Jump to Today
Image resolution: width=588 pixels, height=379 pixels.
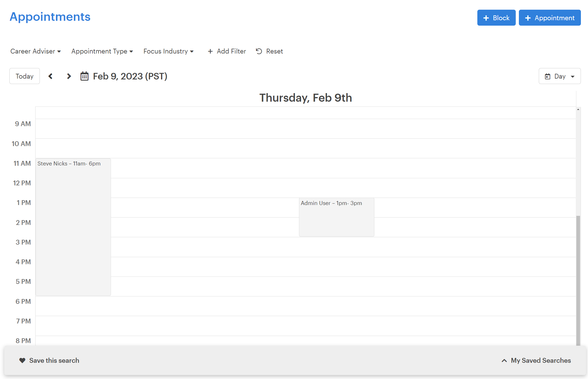click(24, 76)
